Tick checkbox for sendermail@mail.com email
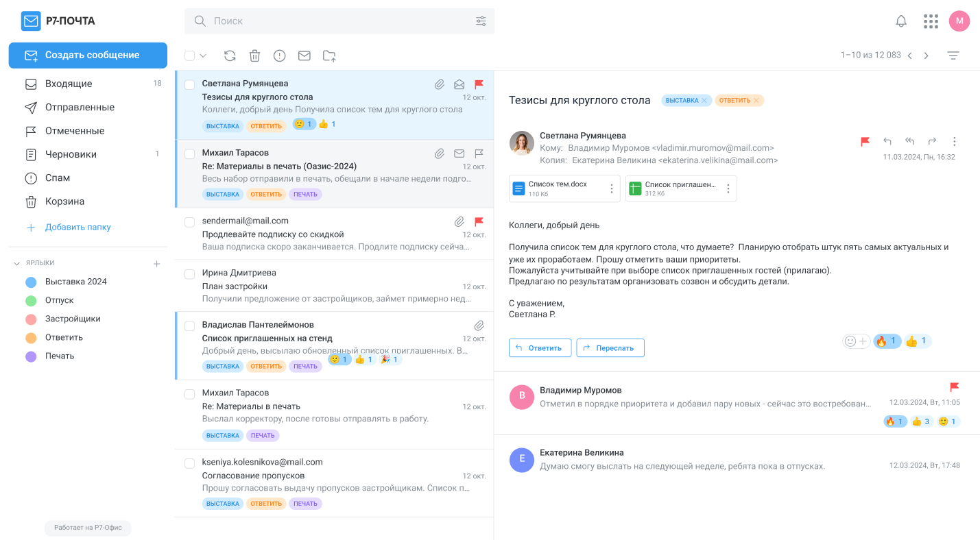This screenshot has width=980, height=540. click(x=190, y=222)
